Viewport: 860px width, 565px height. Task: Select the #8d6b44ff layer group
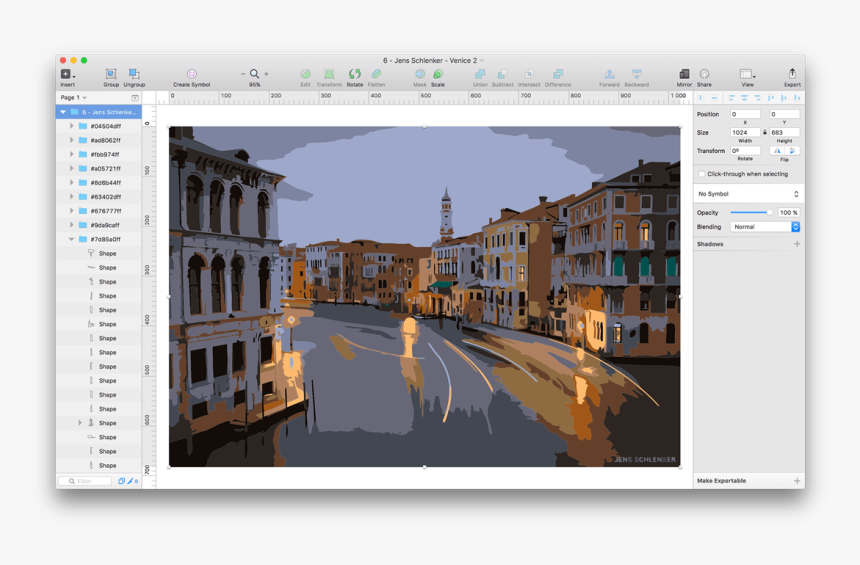click(99, 183)
